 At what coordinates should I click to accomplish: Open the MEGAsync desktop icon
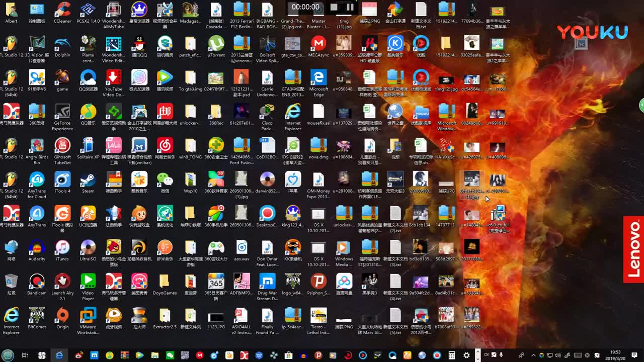(x=318, y=47)
